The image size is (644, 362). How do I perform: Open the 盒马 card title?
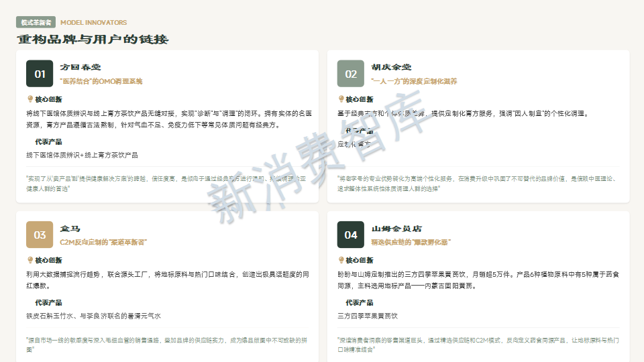click(x=70, y=229)
